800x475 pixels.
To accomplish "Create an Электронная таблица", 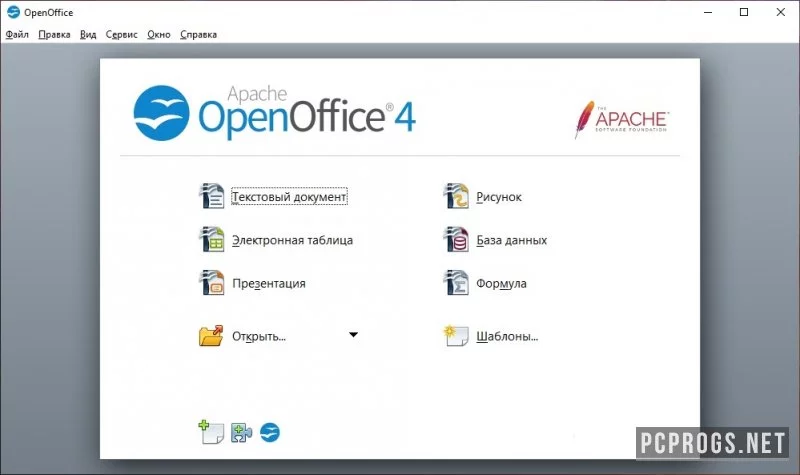I will pos(292,240).
